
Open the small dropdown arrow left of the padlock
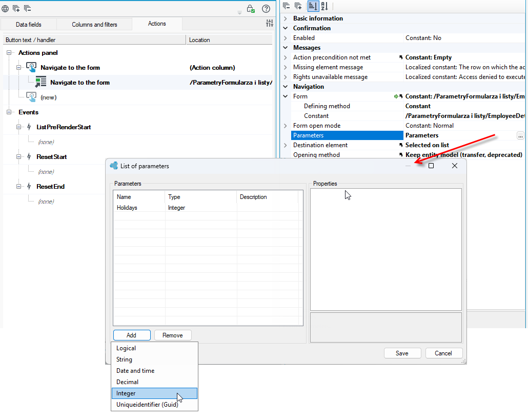pyautogui.click(x=239, y=12)
